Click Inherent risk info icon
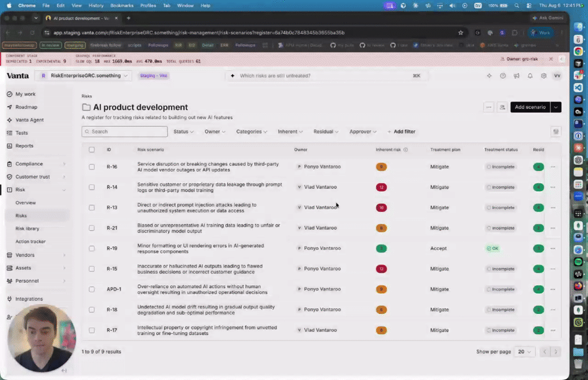588x380 pixels. click(x=405, y=149)
